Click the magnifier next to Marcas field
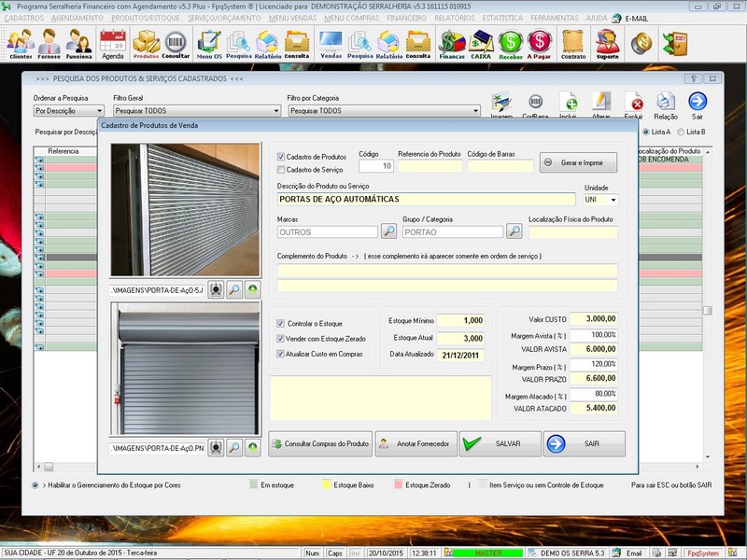 click(388, 231)
